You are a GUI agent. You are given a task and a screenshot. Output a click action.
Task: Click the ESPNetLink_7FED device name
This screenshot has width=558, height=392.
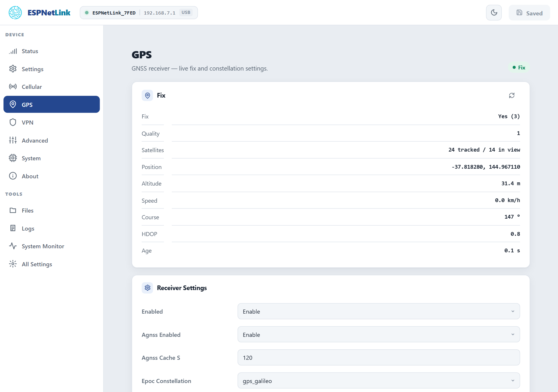tap(114, 13)
